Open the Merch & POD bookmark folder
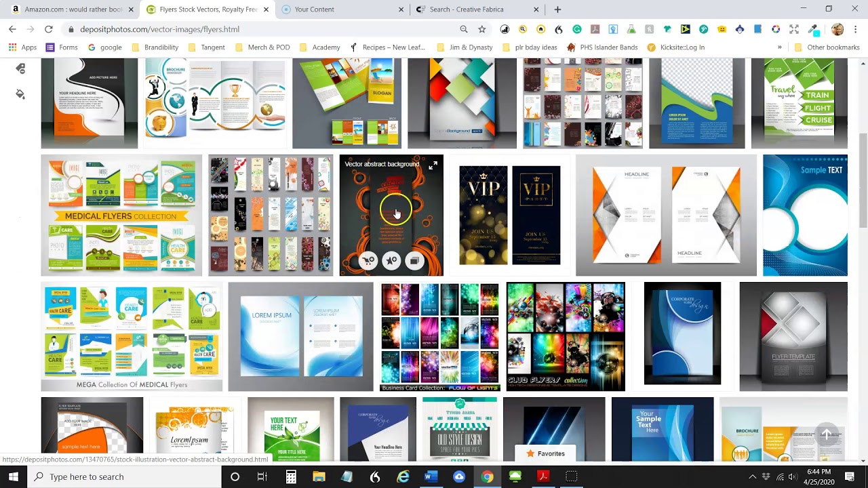The image size is (868, 488). (262, 47)
